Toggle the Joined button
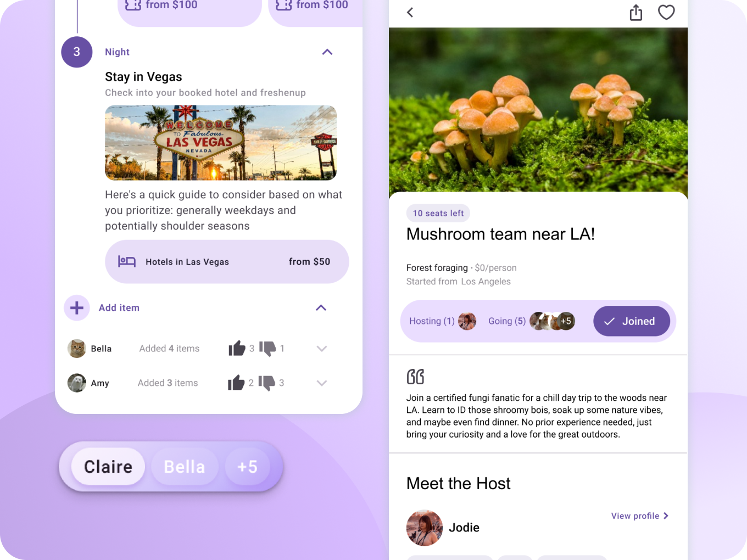This screenshot has height=560, width=747. [632, 321]
